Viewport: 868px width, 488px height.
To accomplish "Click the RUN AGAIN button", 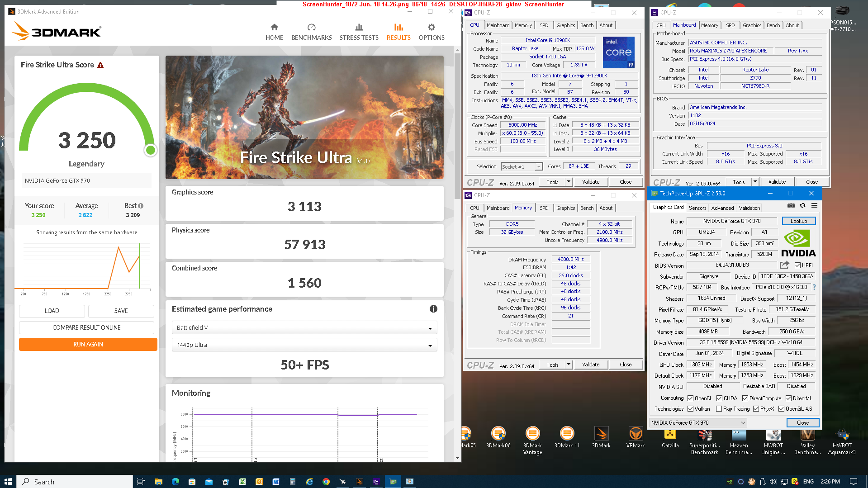I will (88, 344).
